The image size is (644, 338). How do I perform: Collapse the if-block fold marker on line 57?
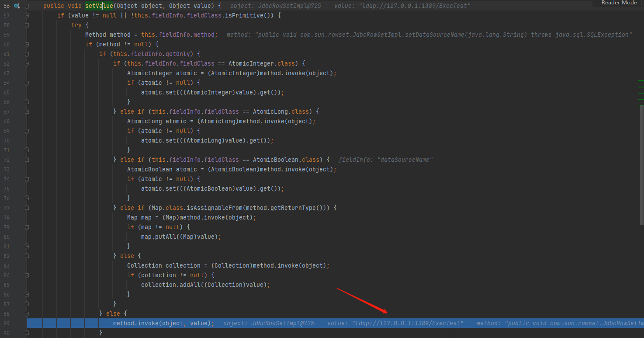point(27,16)
